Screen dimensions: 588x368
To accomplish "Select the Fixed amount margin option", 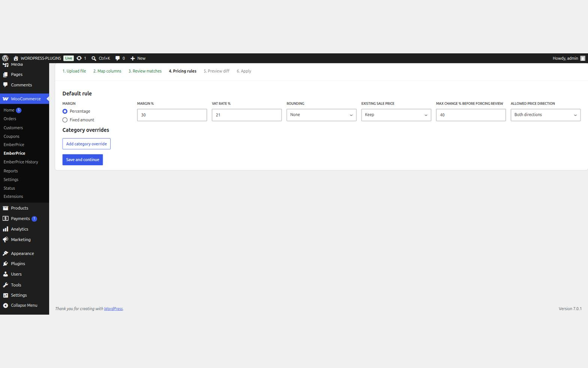I will (65, 120).
